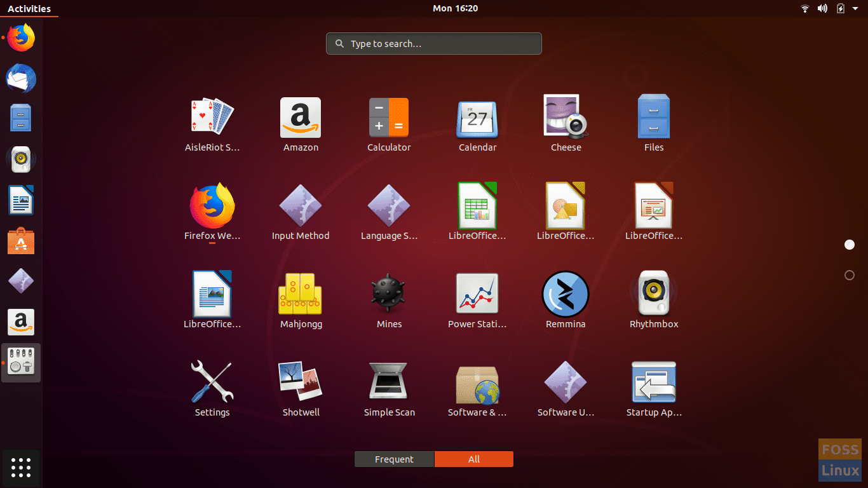The image size is (868, 488).
Task: Launch LibreOffice Impress presentation icon
Action: pos(654,205)
